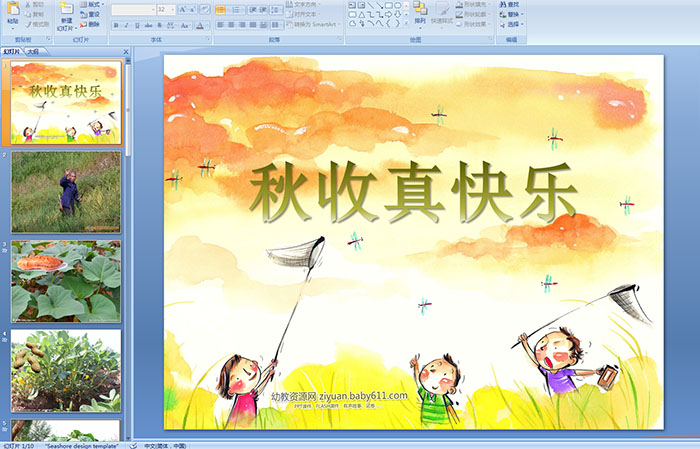700x449 pixels.
Task: Switch to the 幻灯片 slides tab
Action: point(12,51)
